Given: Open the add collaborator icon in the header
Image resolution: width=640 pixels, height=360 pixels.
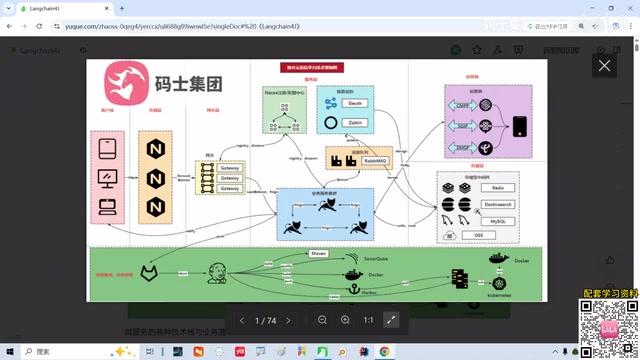Looking at the screenshot, I should point(498,50).
